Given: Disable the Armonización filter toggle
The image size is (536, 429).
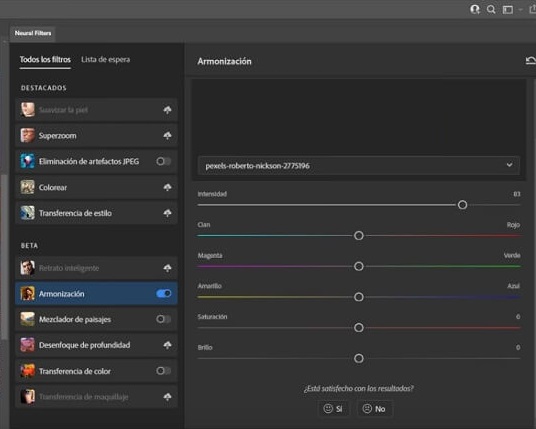Looking at the screenshot, I should click(x=163, y=293).
